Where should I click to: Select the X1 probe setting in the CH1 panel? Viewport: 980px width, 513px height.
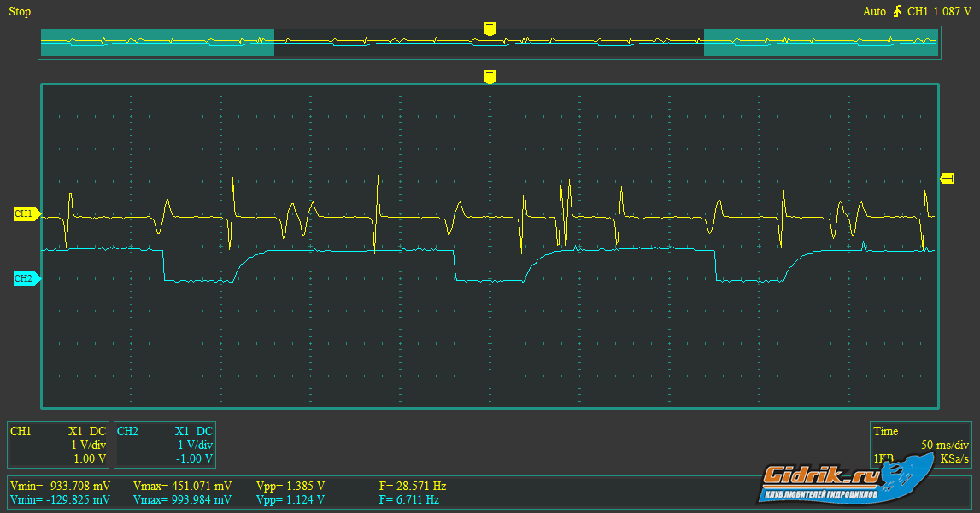point(75,432)
